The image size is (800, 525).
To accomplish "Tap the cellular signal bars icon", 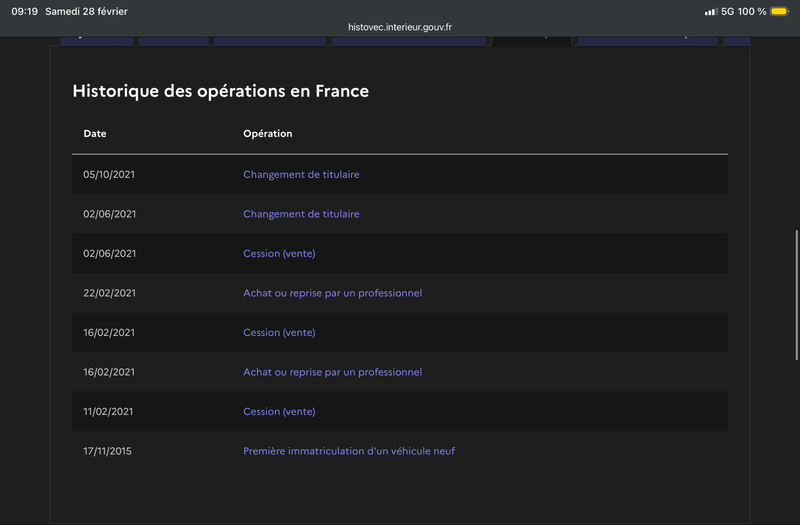I will (710, 12).
